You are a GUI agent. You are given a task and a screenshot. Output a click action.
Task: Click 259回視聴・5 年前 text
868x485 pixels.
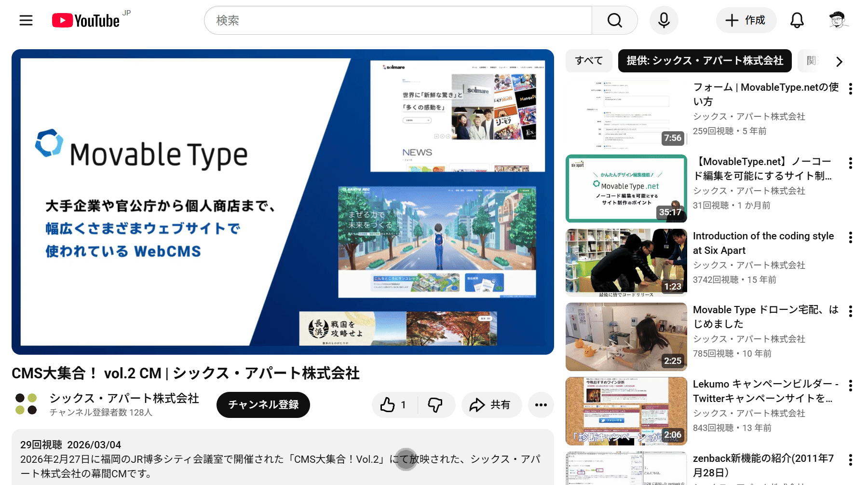pos(730,131)
